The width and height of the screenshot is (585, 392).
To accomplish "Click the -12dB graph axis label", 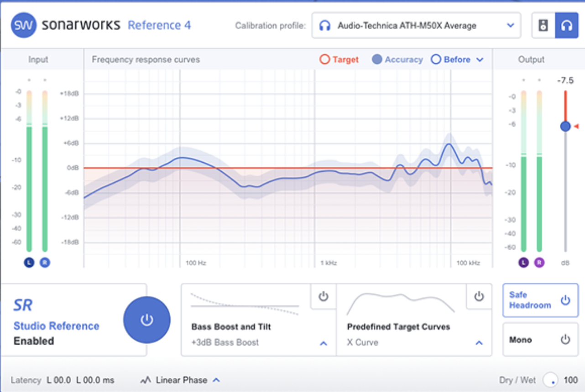I will [x=70, y=217].
